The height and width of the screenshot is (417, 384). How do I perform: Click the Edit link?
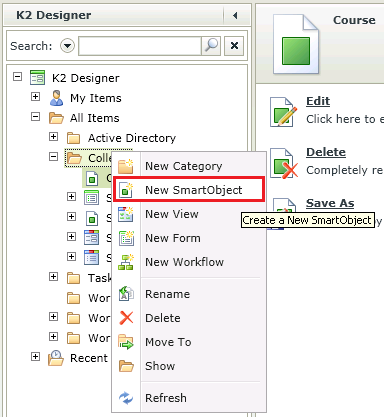(318, 101)
